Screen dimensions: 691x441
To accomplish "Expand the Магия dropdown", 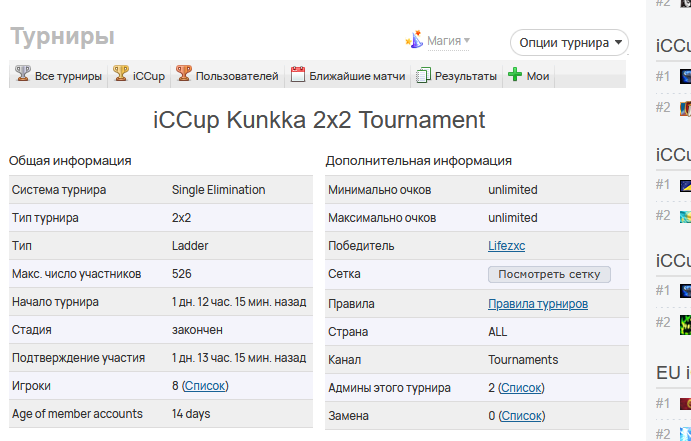I will [x=448, y=41].
